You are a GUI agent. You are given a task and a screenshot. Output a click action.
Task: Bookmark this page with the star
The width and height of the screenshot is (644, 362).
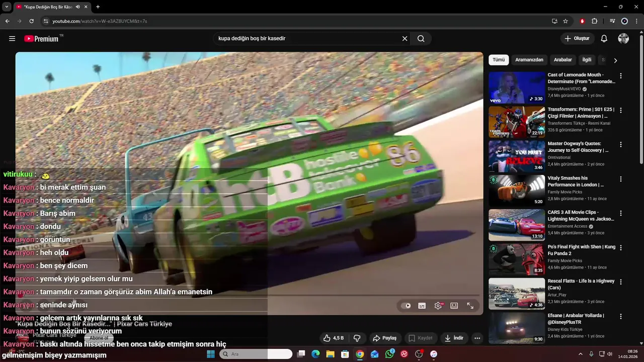(x=566, y=21)
